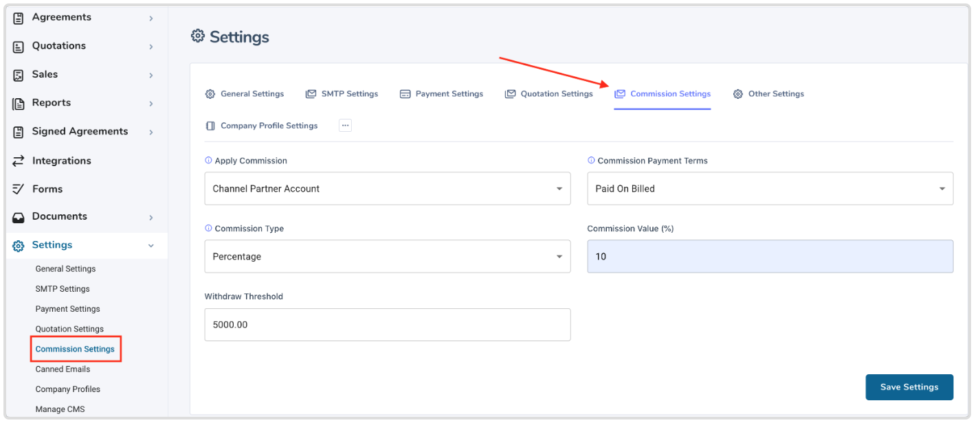The width and height of the screenshot is (980, 425).
Task: Open Canned Emails from the sidebar
Action: coord(63,369)
